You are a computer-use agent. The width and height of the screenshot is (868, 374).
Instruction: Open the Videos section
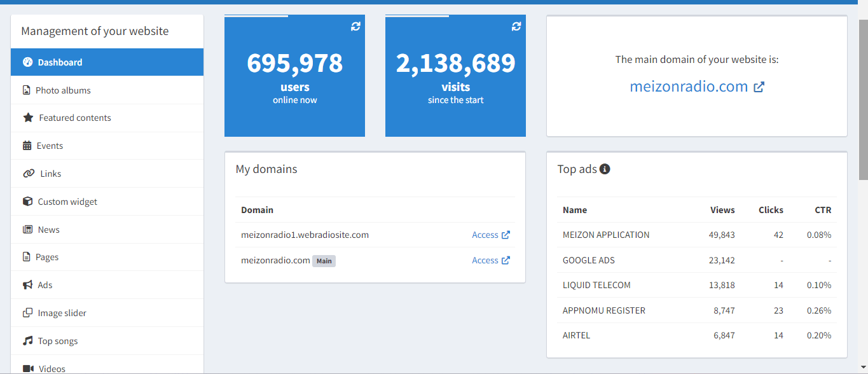(52, 368)
